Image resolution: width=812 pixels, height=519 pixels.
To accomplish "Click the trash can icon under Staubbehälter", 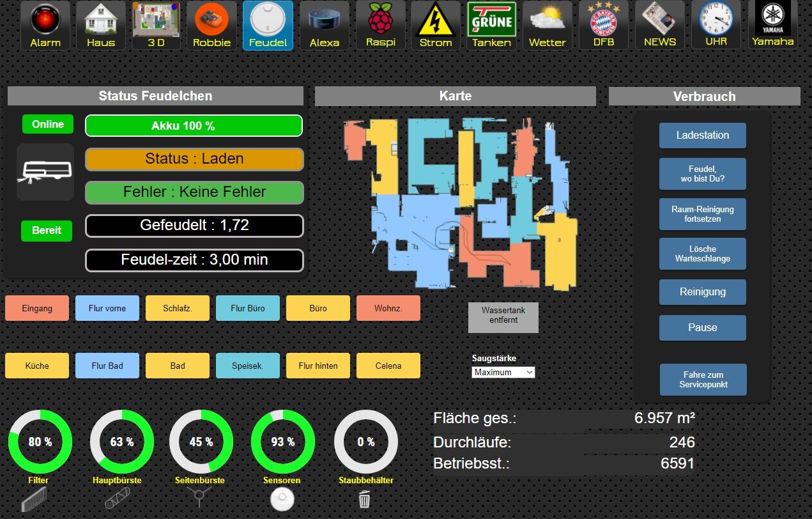I will [364, 499].
